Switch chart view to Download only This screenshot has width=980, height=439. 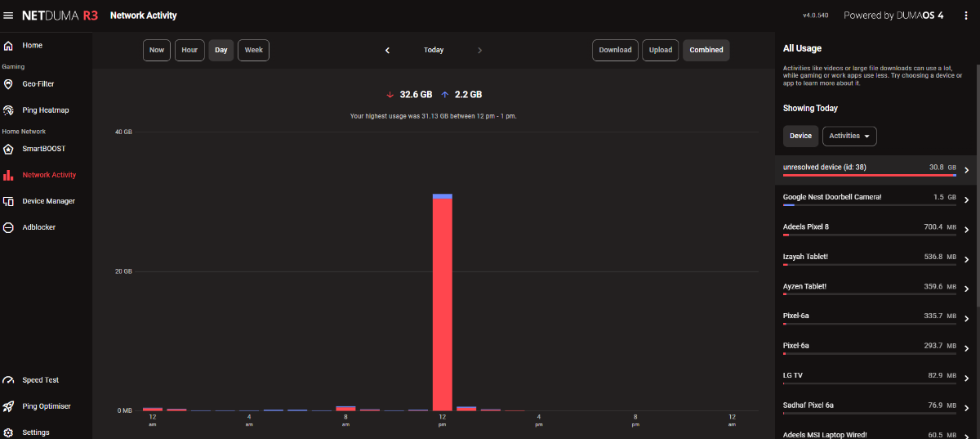tap(615, 50)
